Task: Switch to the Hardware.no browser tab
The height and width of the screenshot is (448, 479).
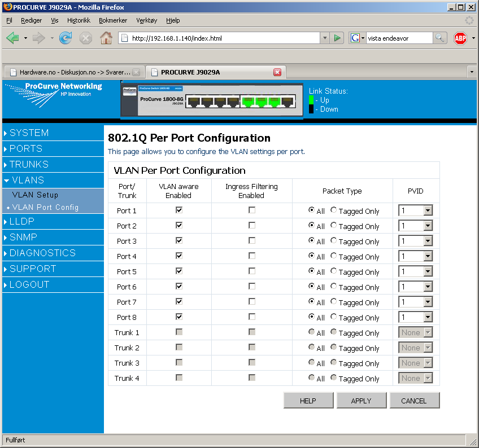Action: coord(73,72)
